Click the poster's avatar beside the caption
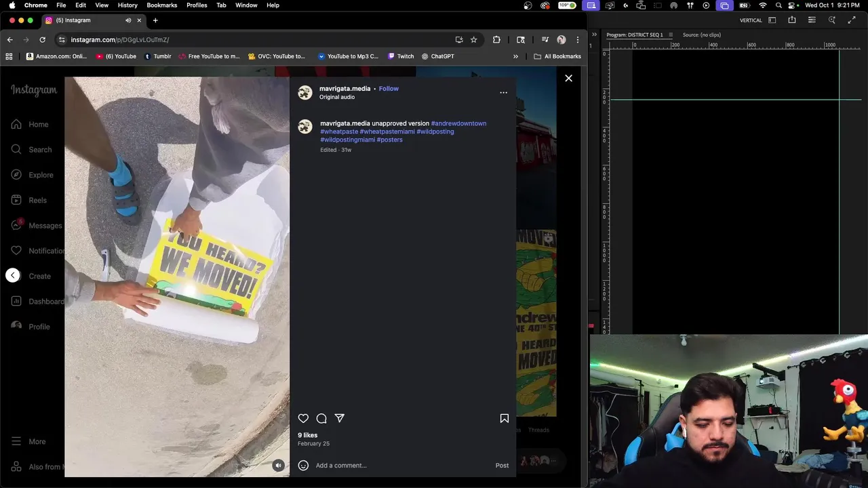 tap(305, 127)
